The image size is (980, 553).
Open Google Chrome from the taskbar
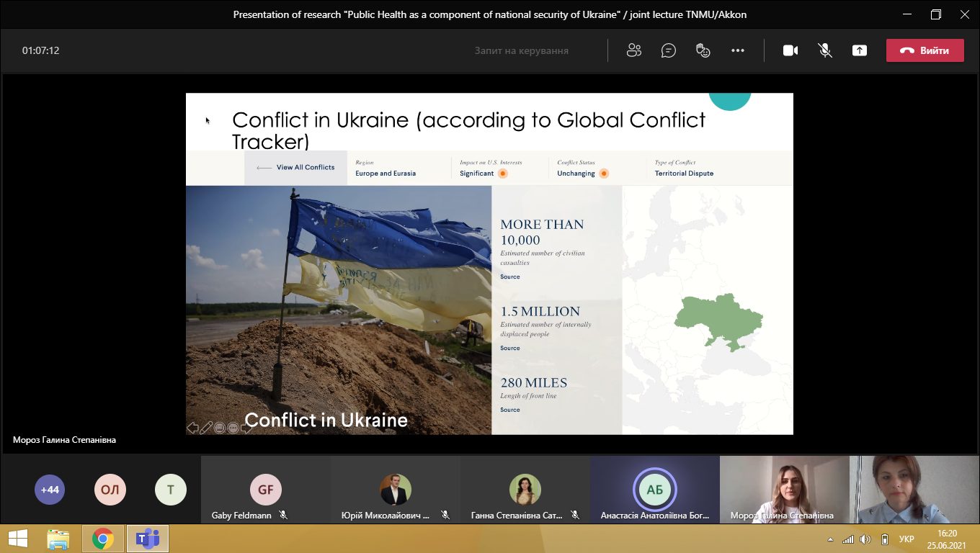point(103,539)
